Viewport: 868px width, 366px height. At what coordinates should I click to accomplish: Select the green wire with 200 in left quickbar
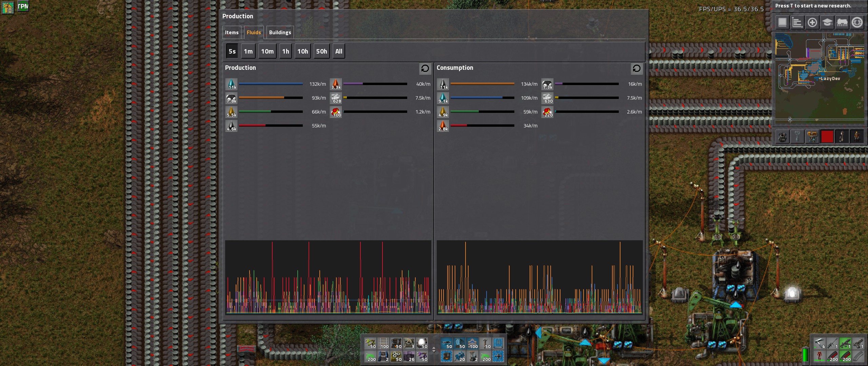371,356
